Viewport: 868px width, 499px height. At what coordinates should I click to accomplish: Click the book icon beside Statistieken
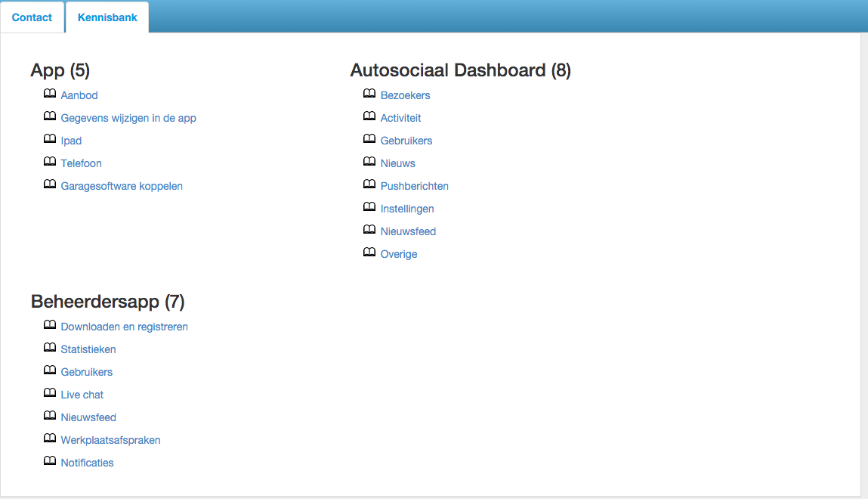tap(50, 348)
